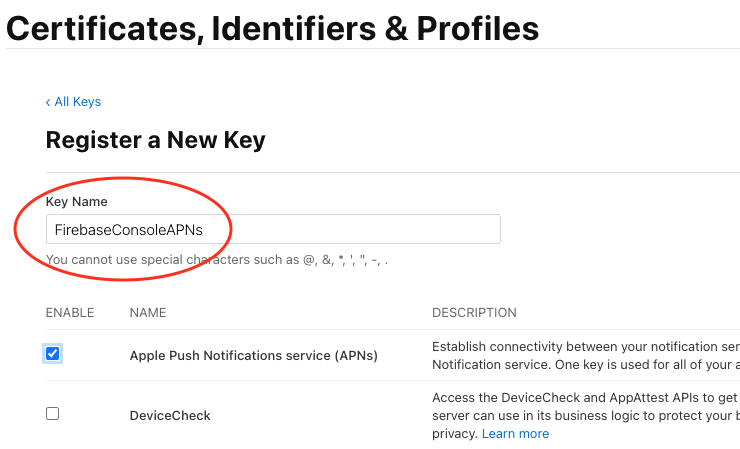The width and height of the screenshot is (740, 449).
Task: Click the DESCRIPTION column header
Action: (x=474, y=313)
